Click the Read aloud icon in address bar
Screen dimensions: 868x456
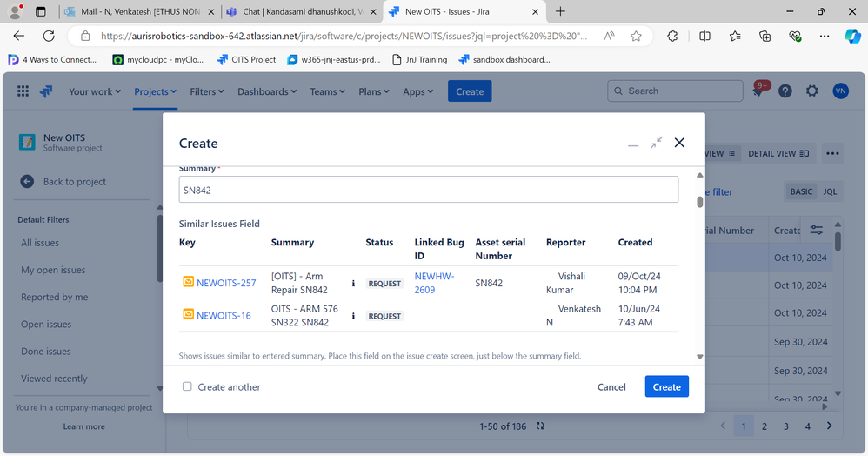609,36
